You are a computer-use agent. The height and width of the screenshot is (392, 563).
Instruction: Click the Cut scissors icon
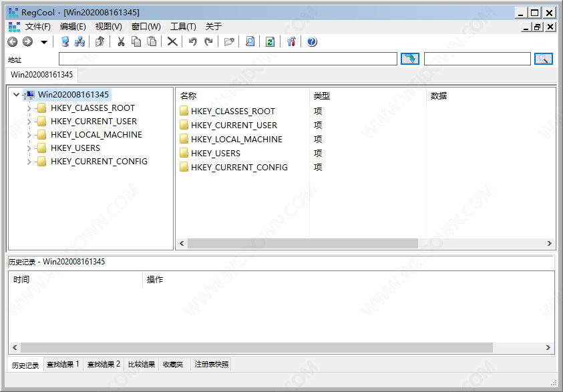point(121,42)
